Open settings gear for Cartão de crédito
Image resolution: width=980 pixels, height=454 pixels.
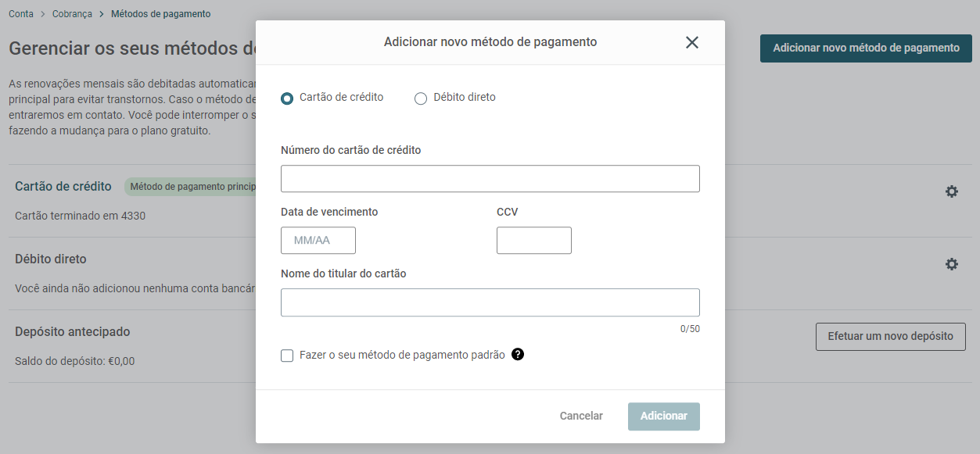(951, 191)
